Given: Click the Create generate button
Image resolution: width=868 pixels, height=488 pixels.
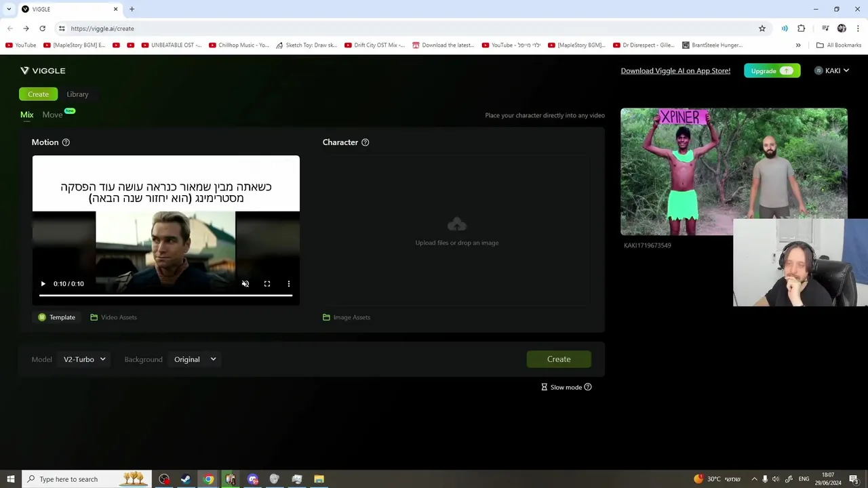Looking at the screenshot, I should pyautogui.click(x=559, y=359).
